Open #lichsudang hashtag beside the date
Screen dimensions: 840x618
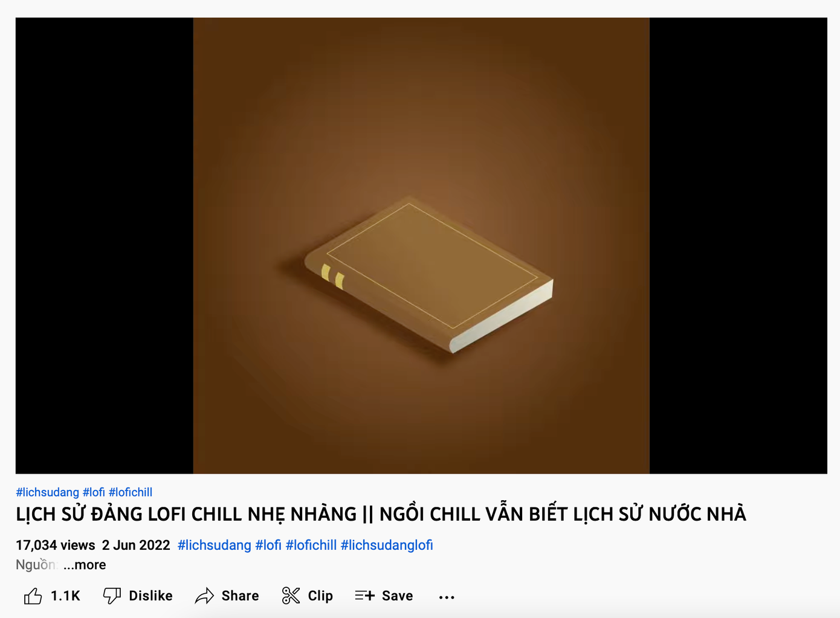pos(215,546)
